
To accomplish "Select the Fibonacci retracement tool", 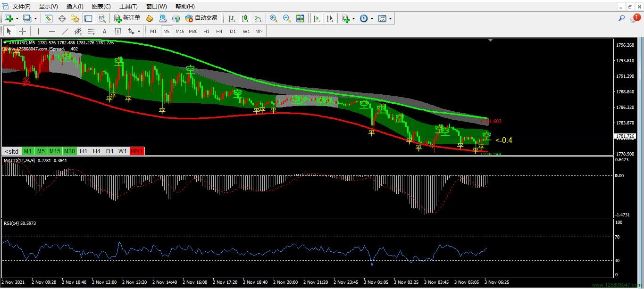I will click(x=92, y=31).
